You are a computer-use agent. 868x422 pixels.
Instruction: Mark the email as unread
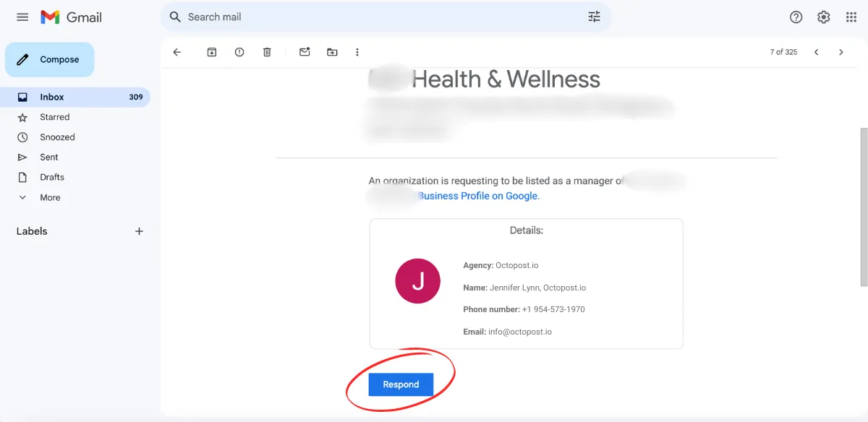(x=305, y=52)
